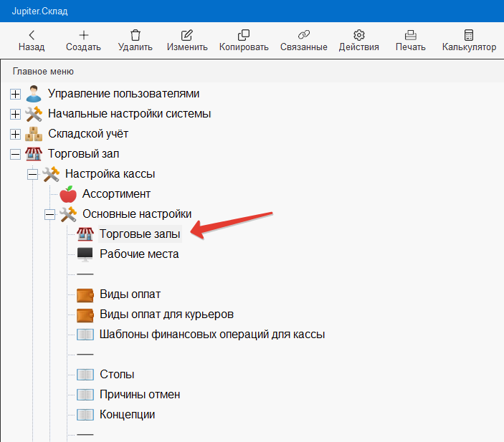Open the Причины отмен entry

pos(140,394)
